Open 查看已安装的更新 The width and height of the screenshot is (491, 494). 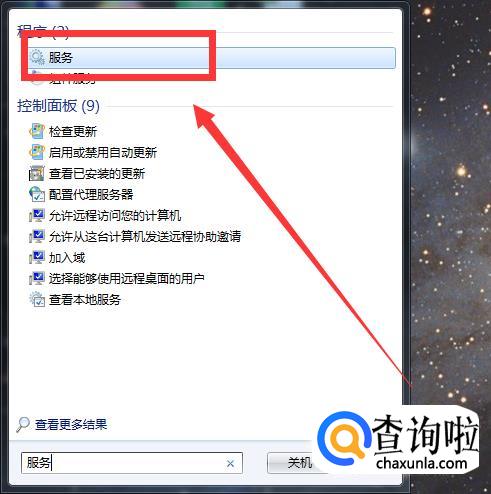[x=97, y=174]
